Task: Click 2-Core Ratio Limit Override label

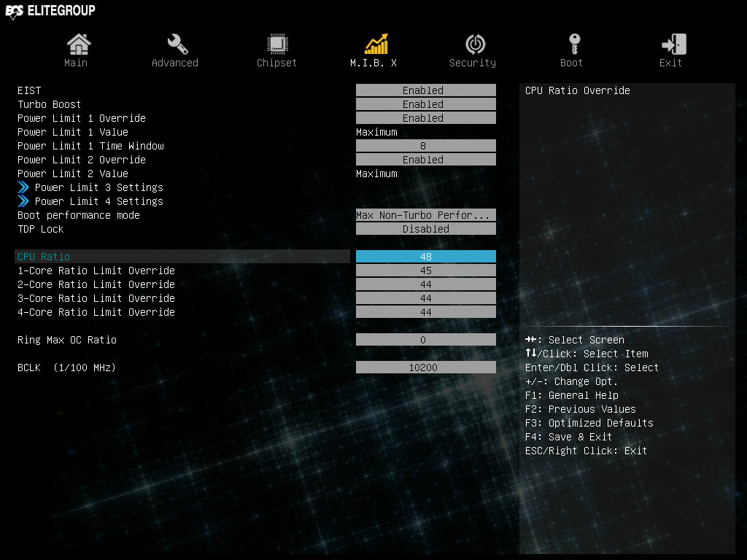Action: (96, 284)
